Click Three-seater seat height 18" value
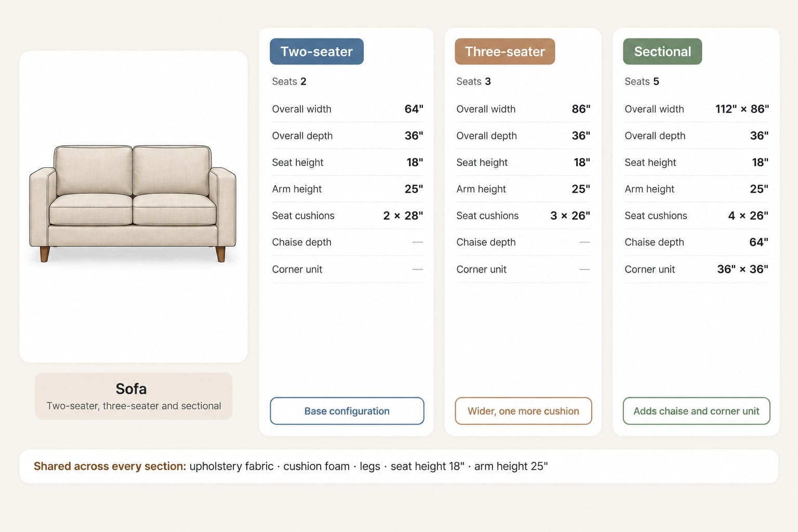798x532 pixels. [582, 163]
